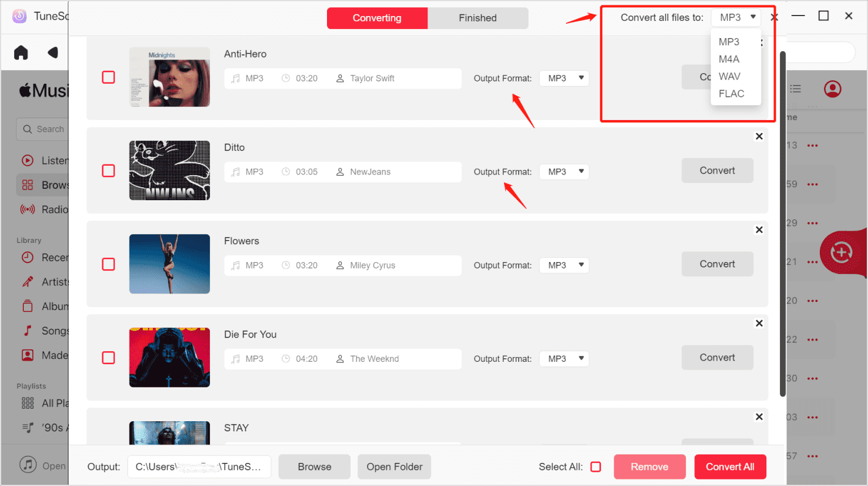Open Songs in Library sidebar

(45, 330)
